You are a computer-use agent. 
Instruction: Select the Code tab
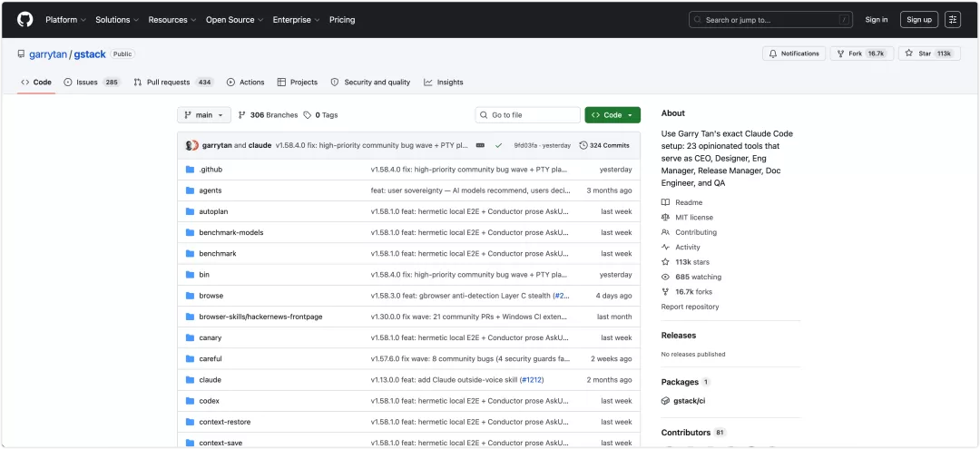(x=36, y=83)
